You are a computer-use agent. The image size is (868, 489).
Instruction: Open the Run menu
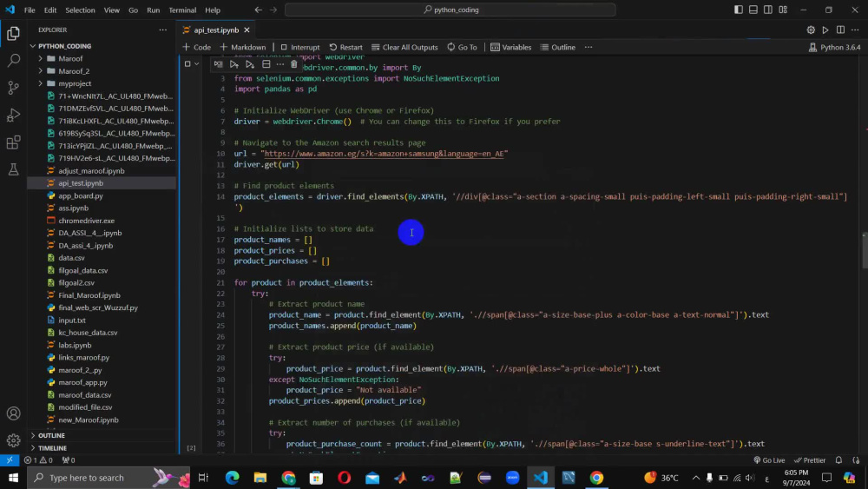click(154, 10)
